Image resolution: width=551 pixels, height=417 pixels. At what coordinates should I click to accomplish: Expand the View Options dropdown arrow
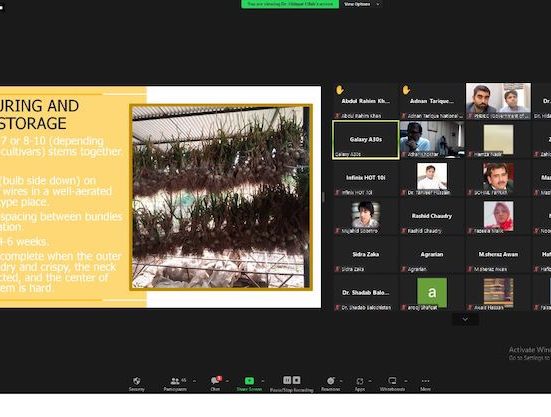[x=378, y=4]
